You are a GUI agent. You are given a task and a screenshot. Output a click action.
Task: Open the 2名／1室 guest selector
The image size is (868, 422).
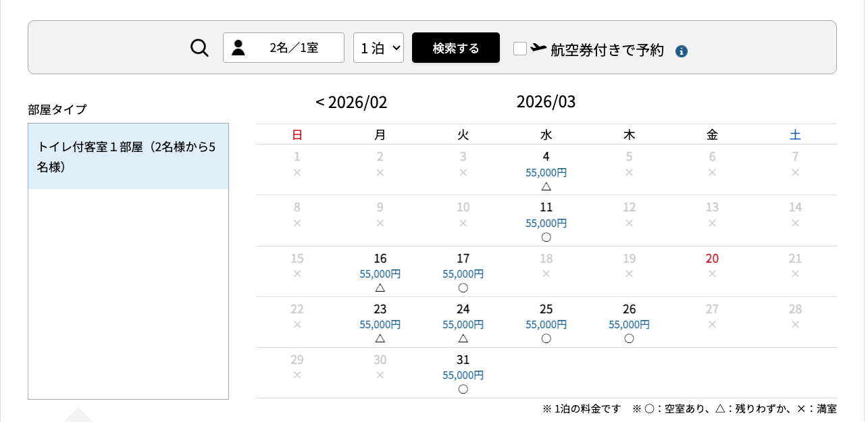[x=284, y=47]
